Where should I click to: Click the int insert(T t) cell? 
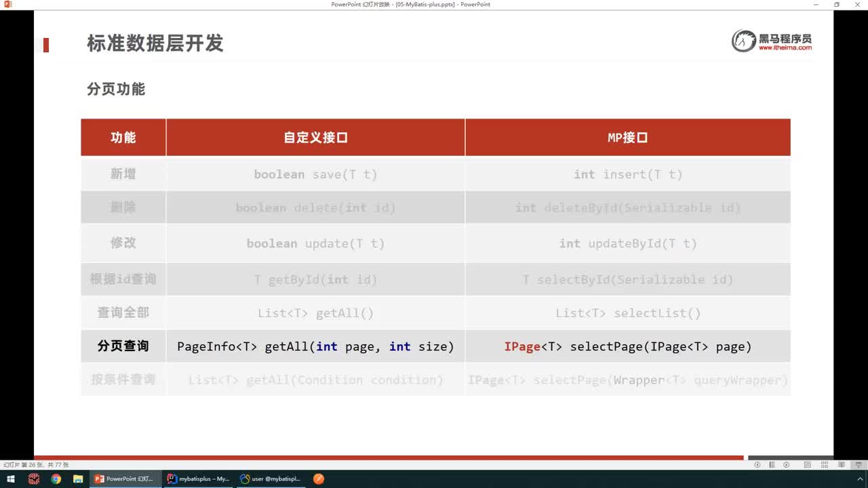pos(628,174)
